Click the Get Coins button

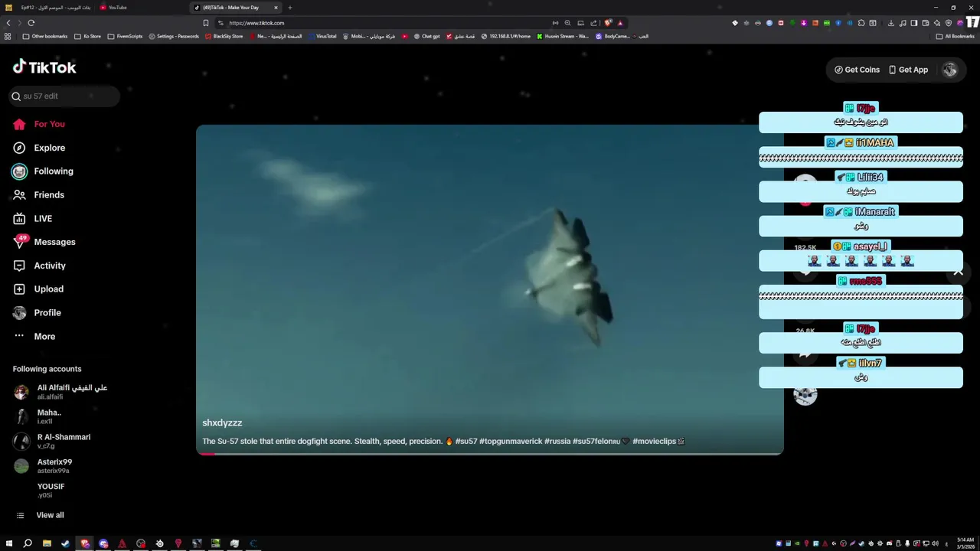857,70
